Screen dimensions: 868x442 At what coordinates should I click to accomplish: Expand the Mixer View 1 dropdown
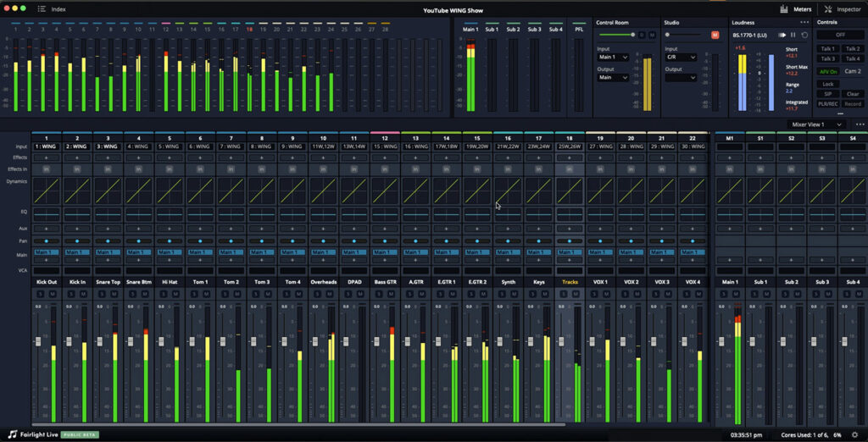tap(816, 124)
